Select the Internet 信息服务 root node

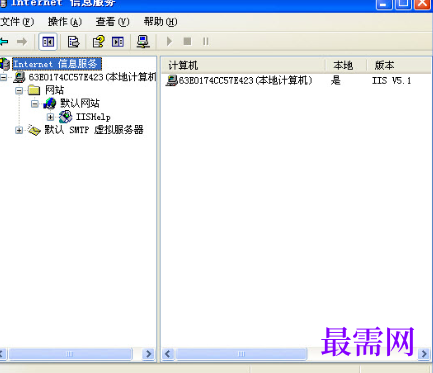pyautogui.click(x=57, y=64)
